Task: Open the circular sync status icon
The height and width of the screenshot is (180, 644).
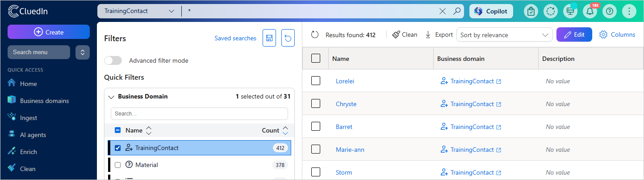Action: coord(551,12)
